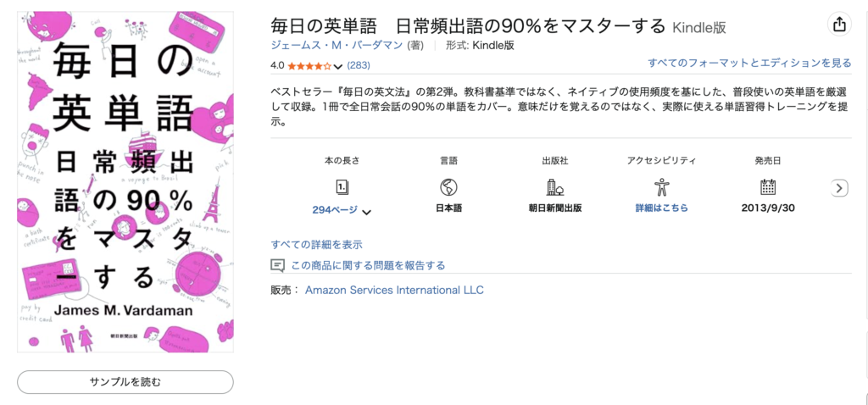This screenshot has width=868, height=405.
Task: Click the release date calendar icon
Action: (768, 187)
